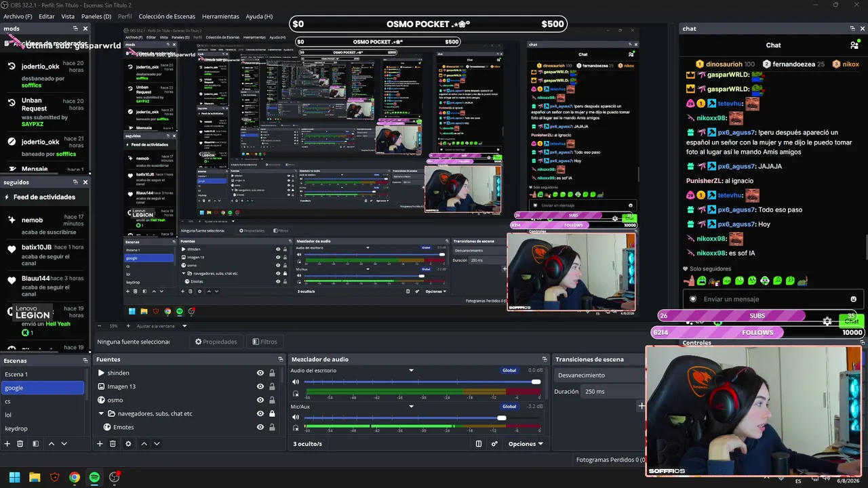This screenshot has width=868, height=488.
Task: Toggle lock on Imagen 13 source
Action: click(272, 386)
